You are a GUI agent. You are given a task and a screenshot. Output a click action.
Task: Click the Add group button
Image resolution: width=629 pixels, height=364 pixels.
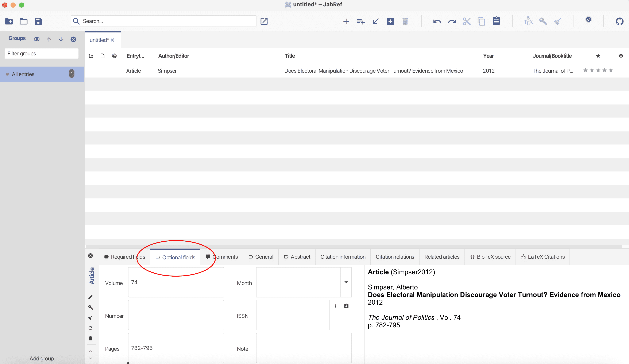[x=42, y=358]
